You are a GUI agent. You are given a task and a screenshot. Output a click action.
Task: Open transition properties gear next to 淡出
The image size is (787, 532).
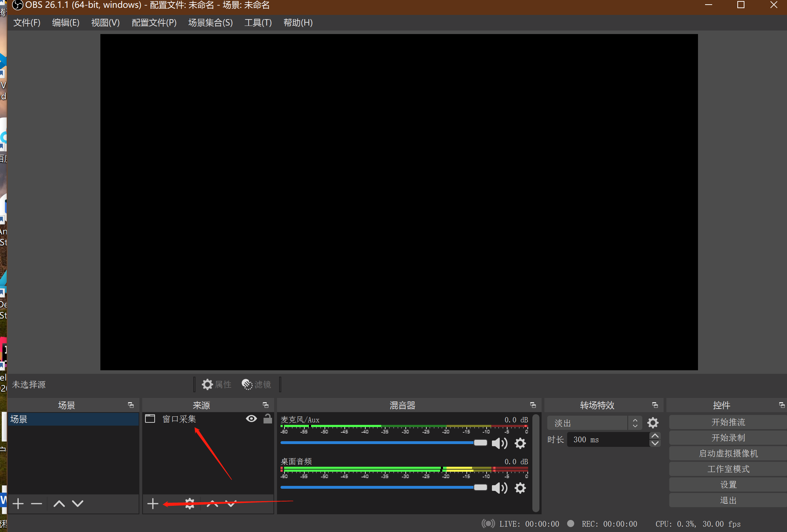coord(653,423)
